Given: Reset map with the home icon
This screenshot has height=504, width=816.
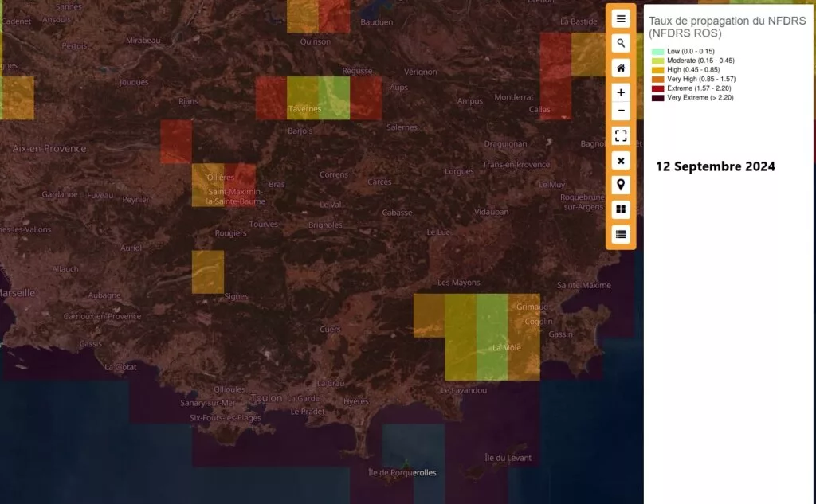Looking at the screenshot, I should click(x=621, y=68).
